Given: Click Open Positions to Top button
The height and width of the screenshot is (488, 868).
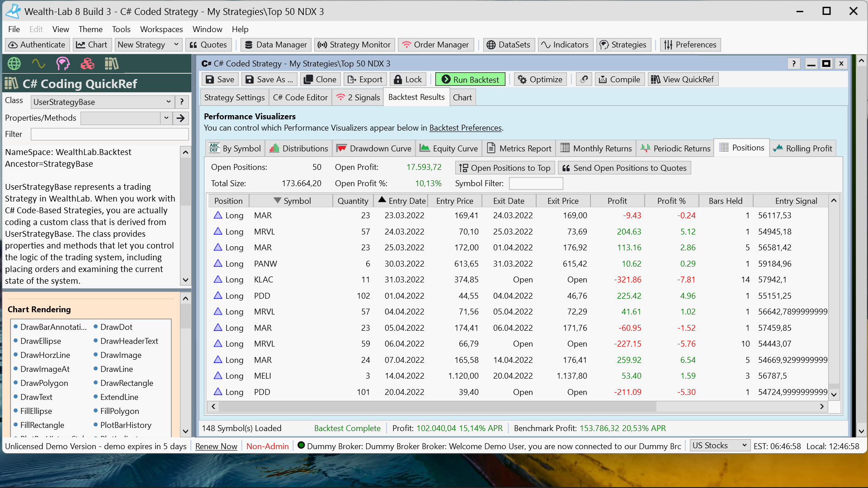Looking at the screenshot, I should [x=505, y=168].
